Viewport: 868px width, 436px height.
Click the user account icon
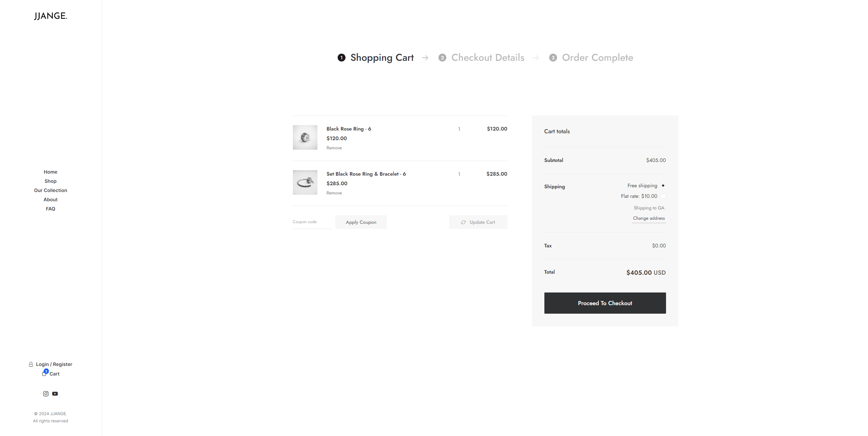click(31, 364)
